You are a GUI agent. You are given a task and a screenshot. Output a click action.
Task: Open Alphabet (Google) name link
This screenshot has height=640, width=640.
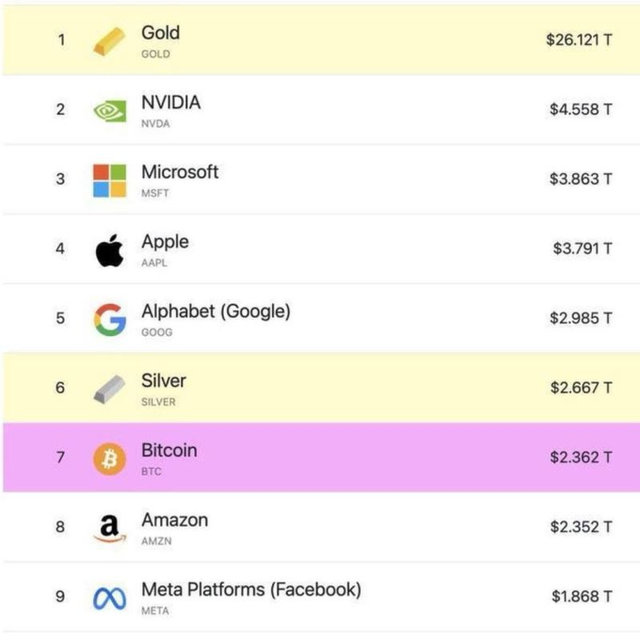(215, 311)
